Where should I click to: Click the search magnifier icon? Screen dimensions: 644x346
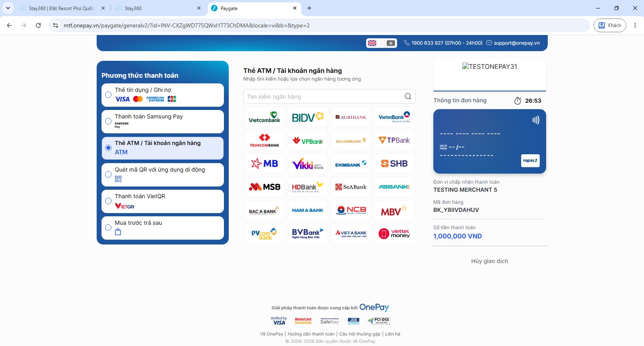[408, 96]
